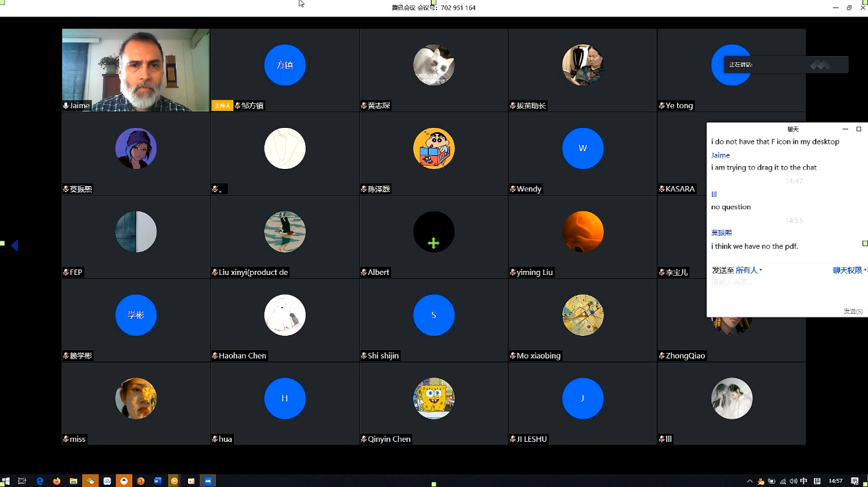Screen dimensions: 868x487
Task: Open the Word taskbar icon
Action: [x=157, y=481]
